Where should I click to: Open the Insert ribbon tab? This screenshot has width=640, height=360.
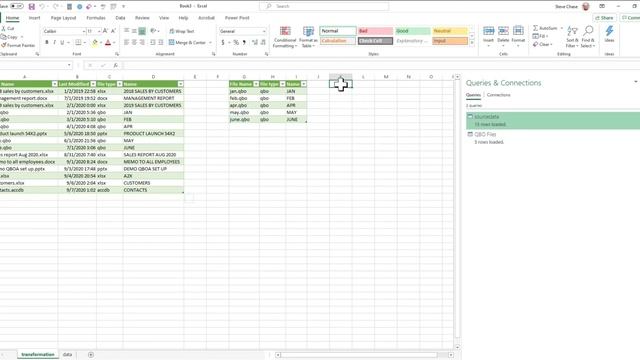[x=34, y=18]
